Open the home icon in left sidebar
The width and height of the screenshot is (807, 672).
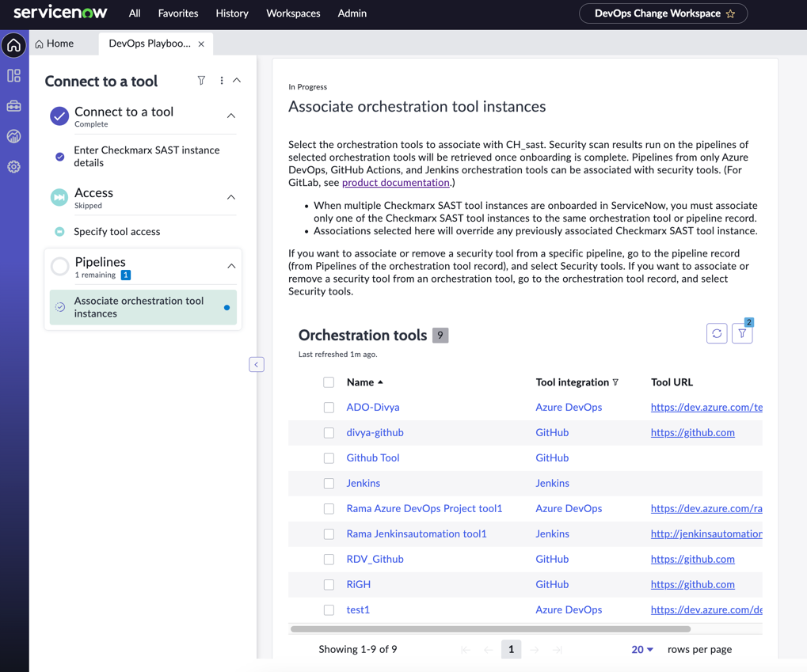click(14, 45)
